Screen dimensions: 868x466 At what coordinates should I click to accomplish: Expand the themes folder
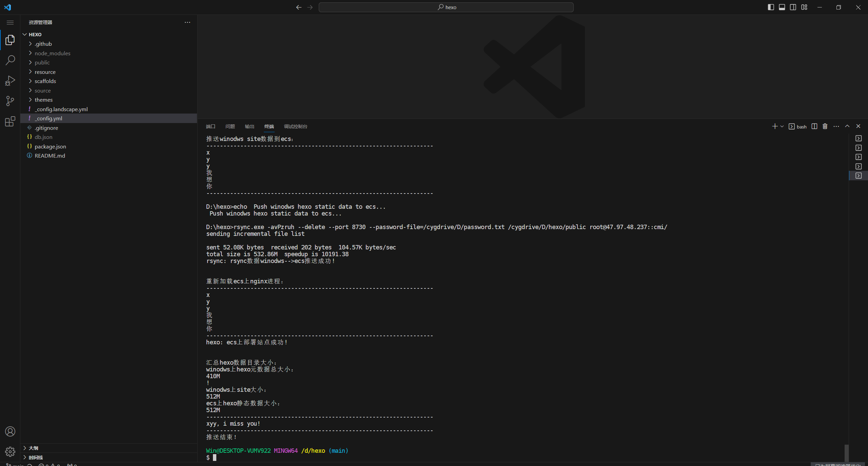pyautogui.click(x=108, y=100)
